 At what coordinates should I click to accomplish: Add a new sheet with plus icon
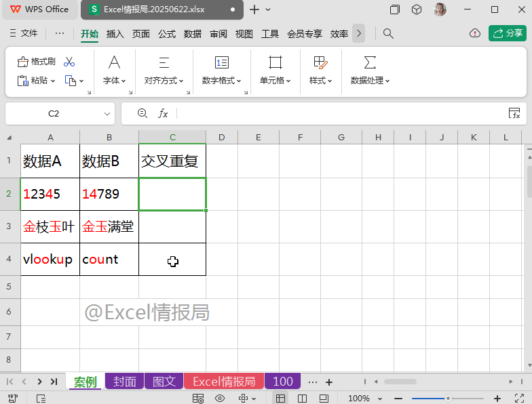(x=329, y=382)
